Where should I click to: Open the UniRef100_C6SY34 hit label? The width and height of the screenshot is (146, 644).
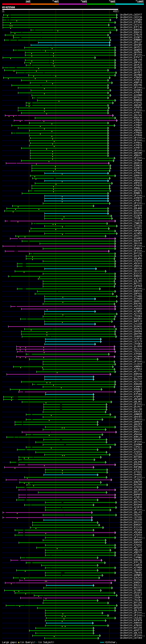tap(131, 17)
